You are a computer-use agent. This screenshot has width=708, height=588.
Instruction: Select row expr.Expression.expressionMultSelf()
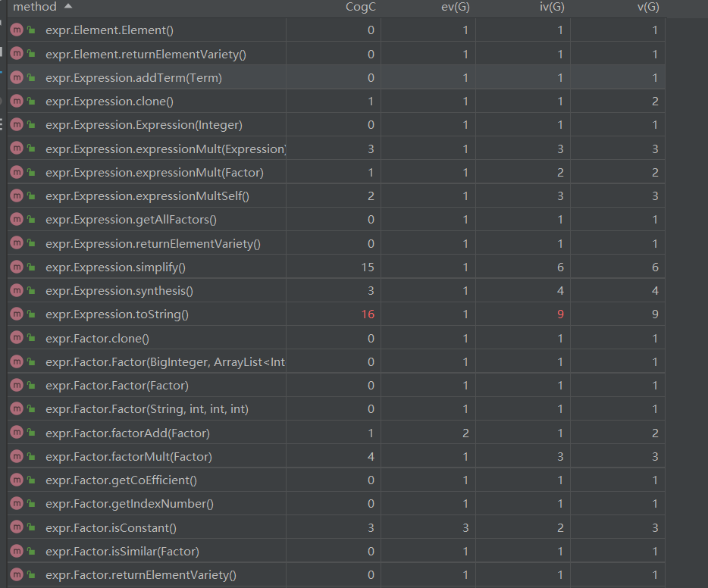coord(336,195)
